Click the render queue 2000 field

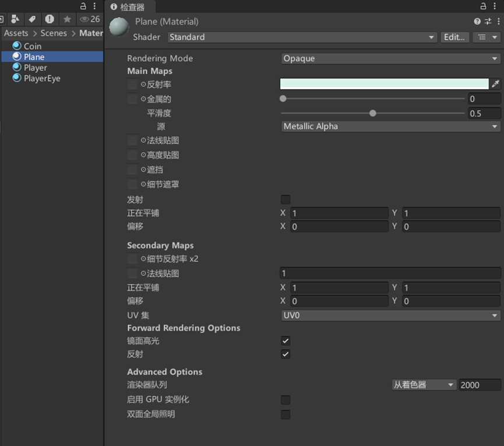click(x=480, y=385)
